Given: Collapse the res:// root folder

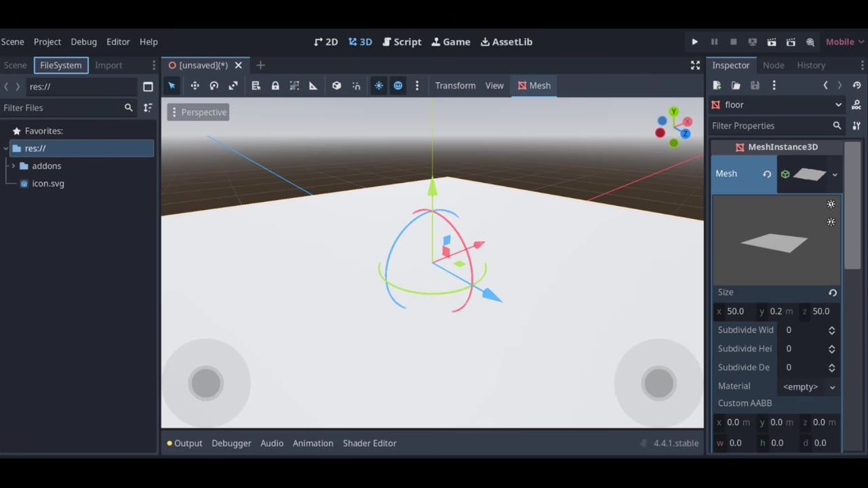Looking at the screenshot, I should point(5,148).
